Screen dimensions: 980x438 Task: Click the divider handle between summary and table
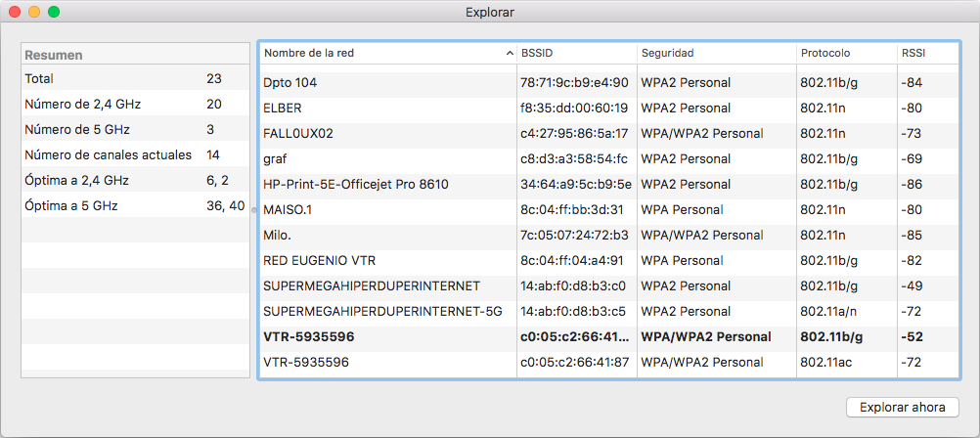254,209
